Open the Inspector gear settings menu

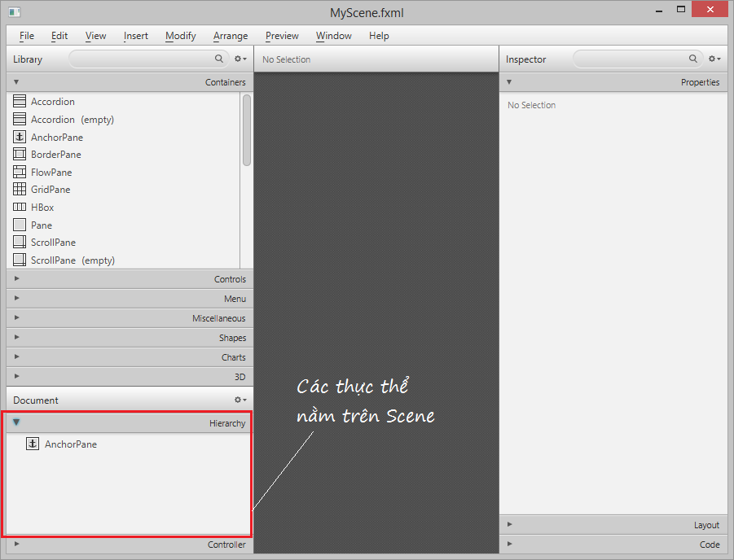pyautogui.click(x=714, y=59)
